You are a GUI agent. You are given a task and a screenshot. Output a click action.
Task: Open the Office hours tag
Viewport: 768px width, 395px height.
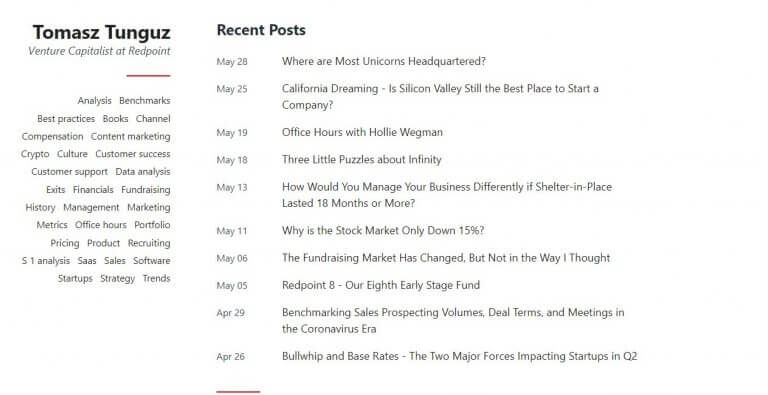point(100,225)
